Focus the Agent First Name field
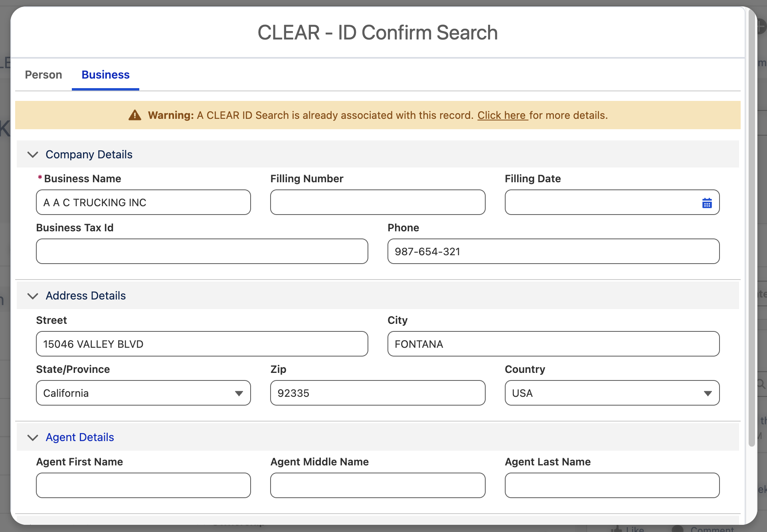 pos(143,485)
